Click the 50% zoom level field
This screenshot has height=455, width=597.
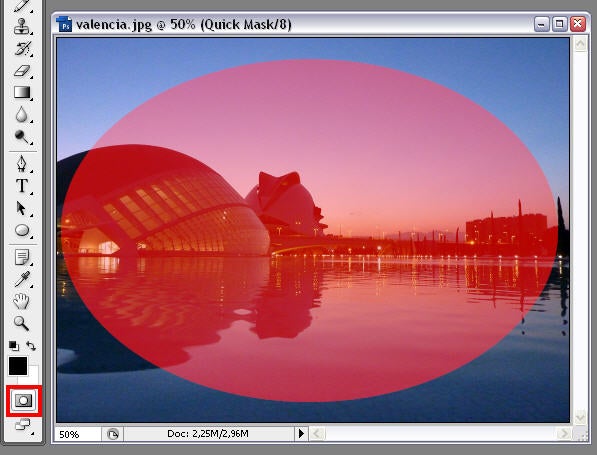pos(78,434)
